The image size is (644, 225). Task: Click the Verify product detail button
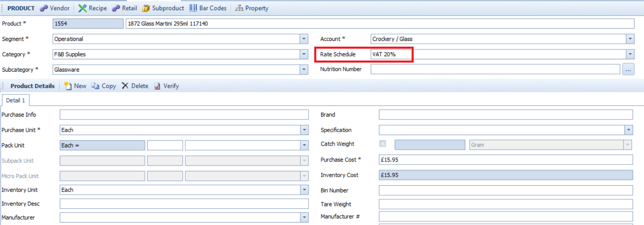click(x=167, y=86)
